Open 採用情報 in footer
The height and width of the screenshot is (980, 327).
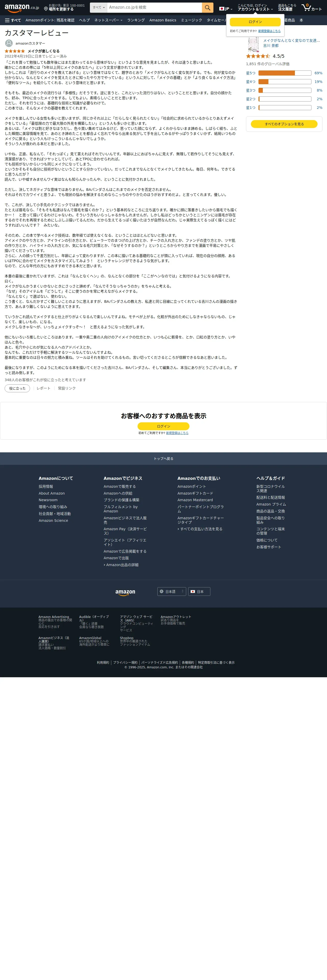[x=46, y=487]
